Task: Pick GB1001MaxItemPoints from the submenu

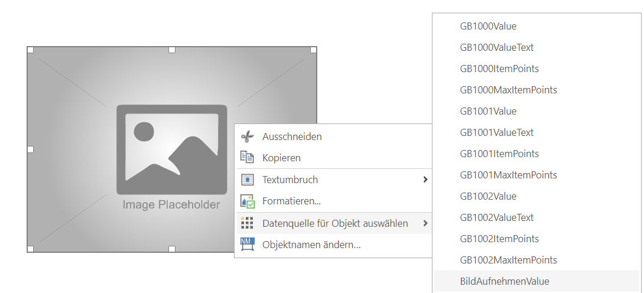Action: pyautogui.click(x=508, y=175)
